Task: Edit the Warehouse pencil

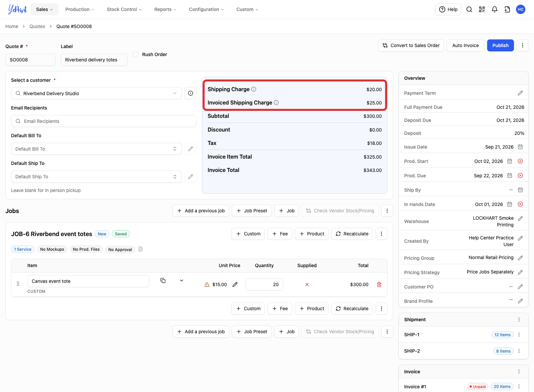Action: tap(520, 218)
